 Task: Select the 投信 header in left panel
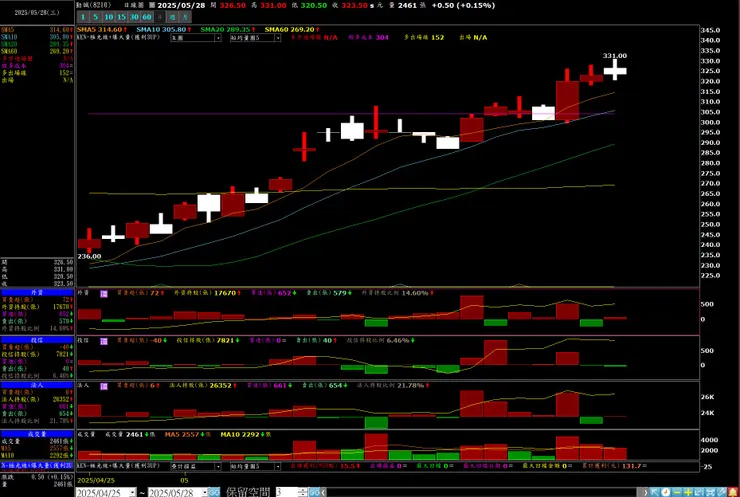[x=37, y=340]
